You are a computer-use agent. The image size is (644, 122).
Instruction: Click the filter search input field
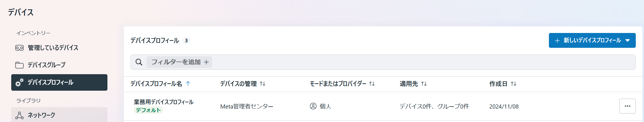(411, 62)
